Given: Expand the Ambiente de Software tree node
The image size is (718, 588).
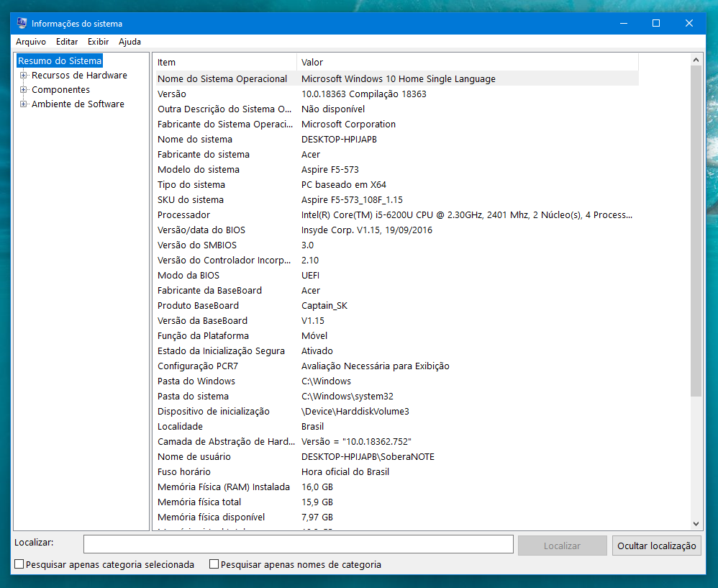Looking at the screenshot, I should tap(23, 104).
